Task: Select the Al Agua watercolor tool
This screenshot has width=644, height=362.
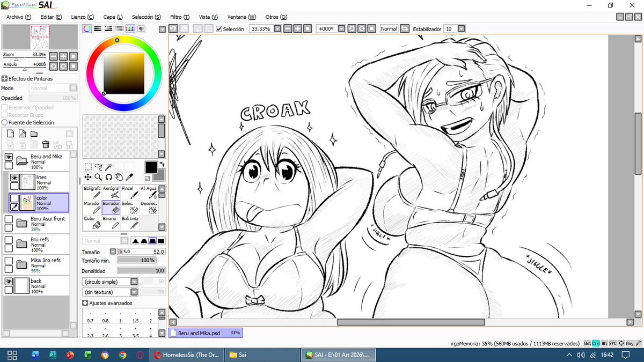Action: 149,192
